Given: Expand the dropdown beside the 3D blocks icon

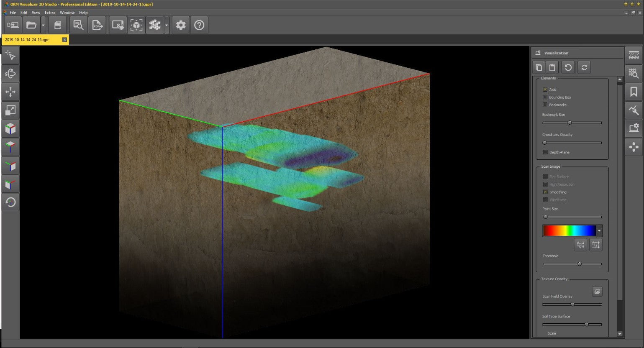Looking at the screenshot, I should click(x=166, y=26).
